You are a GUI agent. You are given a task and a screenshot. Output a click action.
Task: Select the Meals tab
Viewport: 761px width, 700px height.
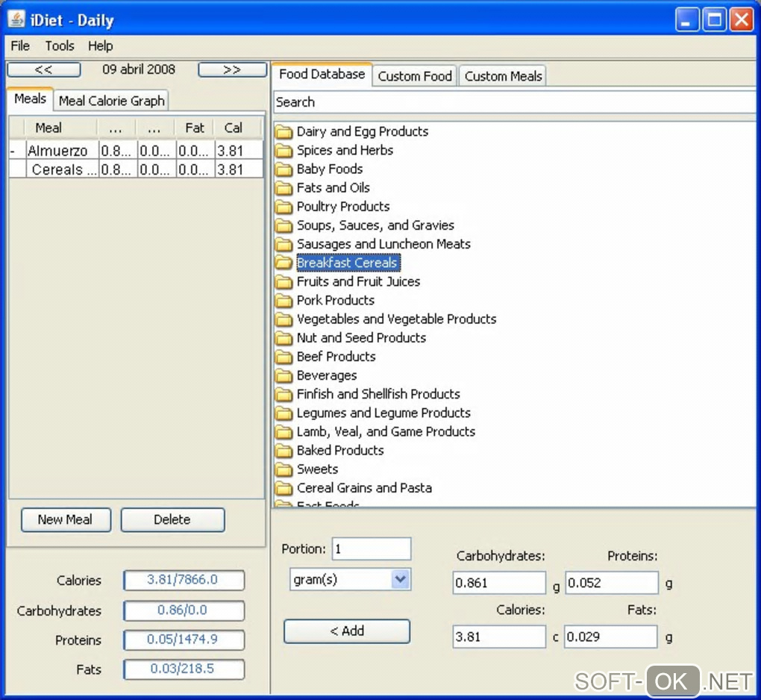(30, 99)
